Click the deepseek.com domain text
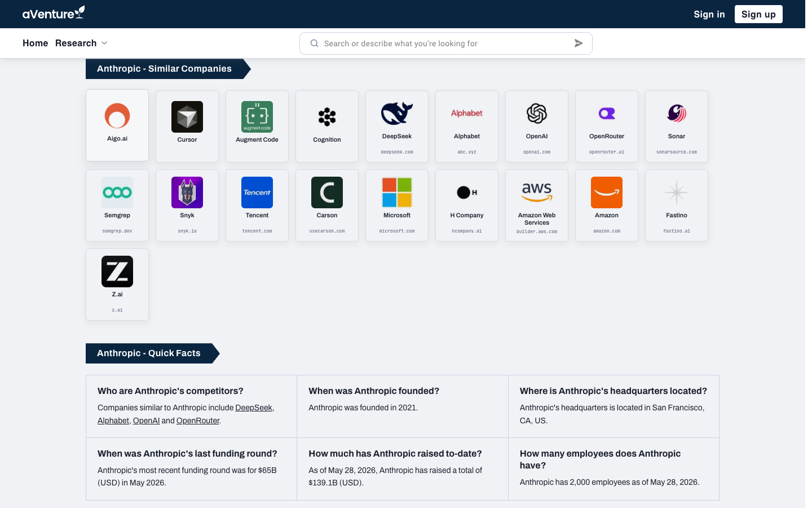Viewport: 812px width, 508px height. [x=397, y=152]
